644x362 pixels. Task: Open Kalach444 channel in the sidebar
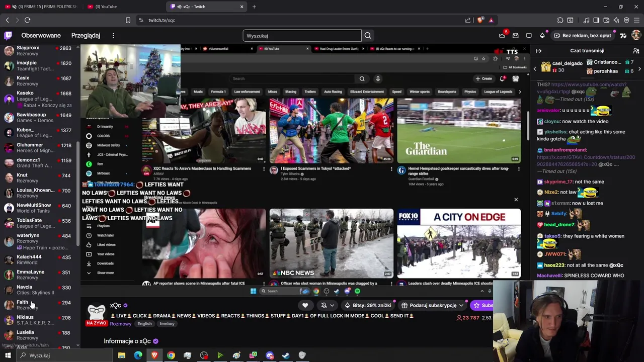tap(38, 259)
